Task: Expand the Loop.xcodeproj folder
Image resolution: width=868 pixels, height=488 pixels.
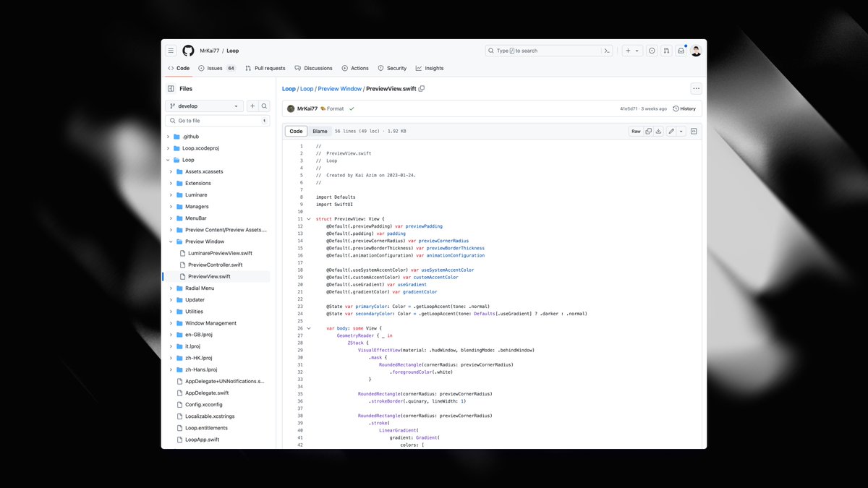Action: tap(169, 148)
